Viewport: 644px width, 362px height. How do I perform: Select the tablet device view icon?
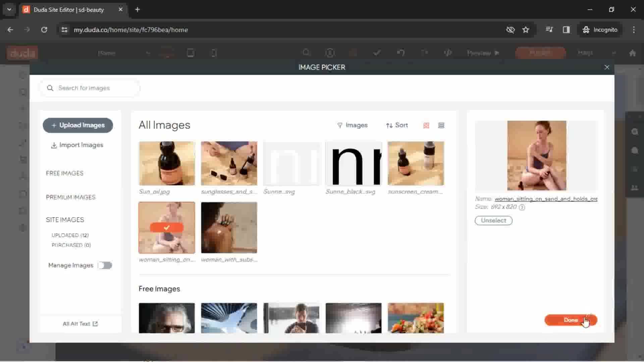click(x=191, y=53)
